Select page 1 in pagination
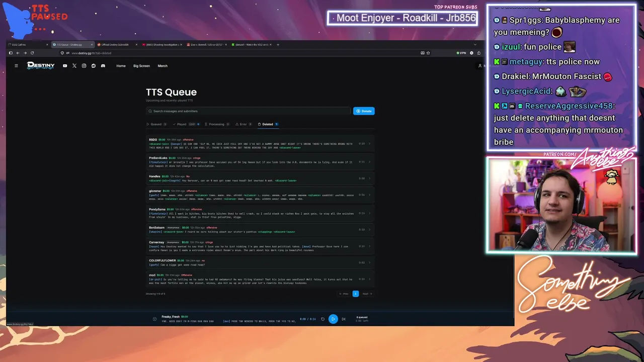The image size is (644, 362). tap(356, 294)
